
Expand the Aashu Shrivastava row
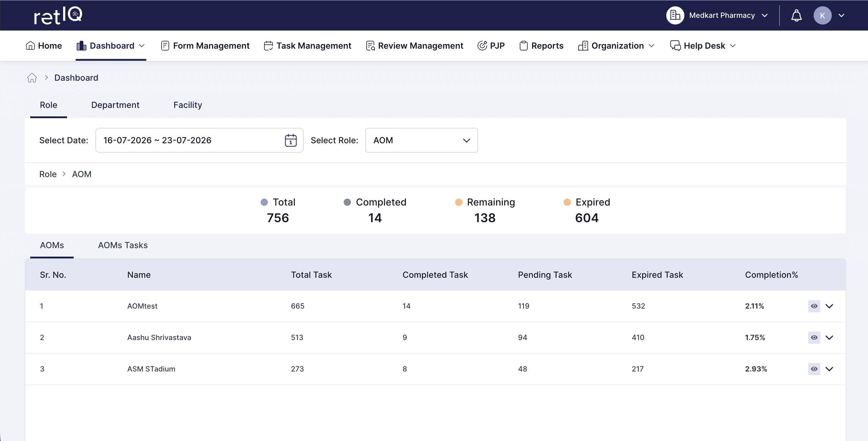pyautogui.click(x=829, y=338)
